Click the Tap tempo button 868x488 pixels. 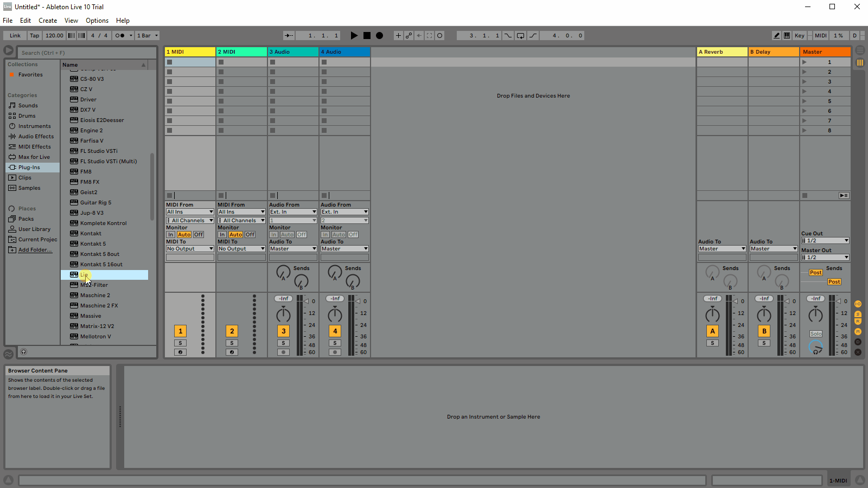[35, 36]
